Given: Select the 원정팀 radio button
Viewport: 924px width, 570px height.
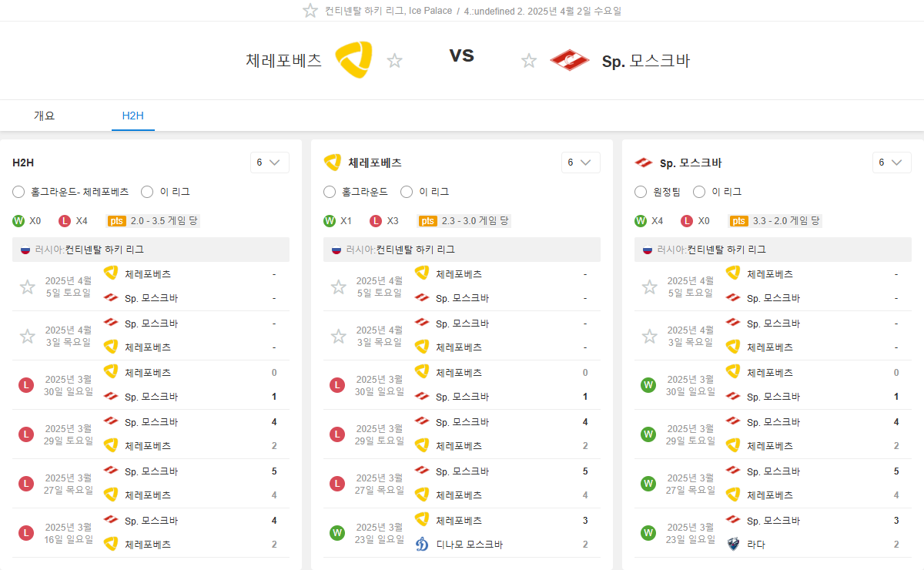Looking at the screenshot, I should tap(641, 192).
